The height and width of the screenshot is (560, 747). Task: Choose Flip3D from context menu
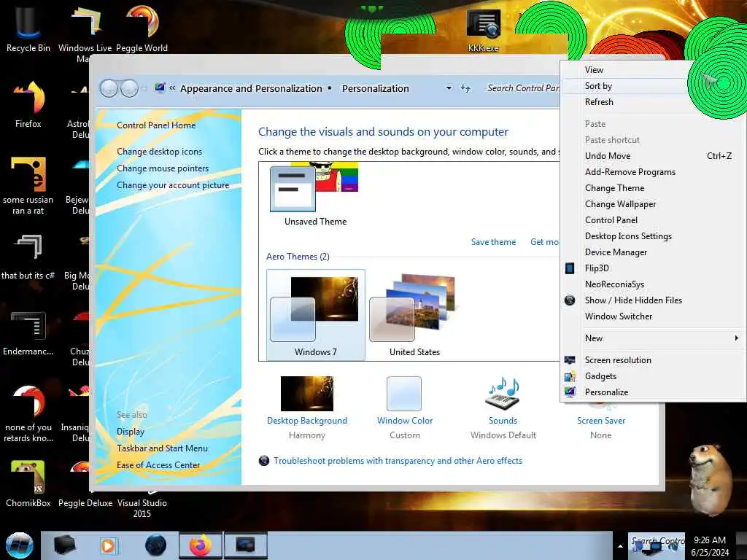(653, 268)
